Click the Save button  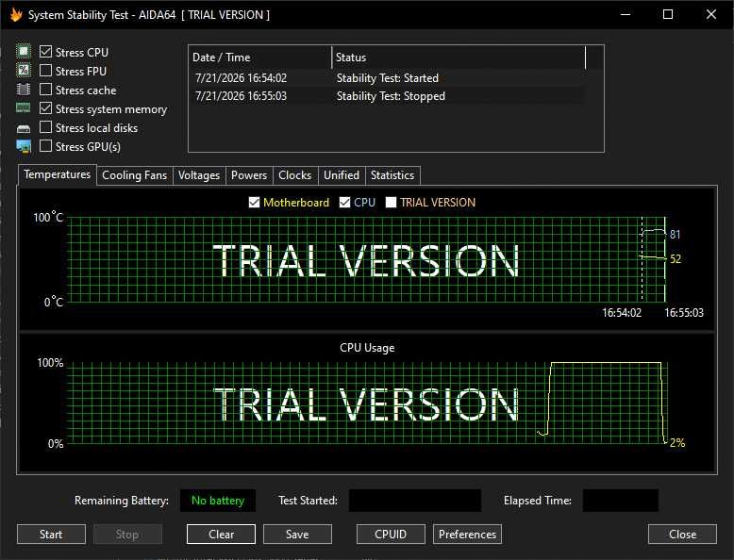(297, 535)
